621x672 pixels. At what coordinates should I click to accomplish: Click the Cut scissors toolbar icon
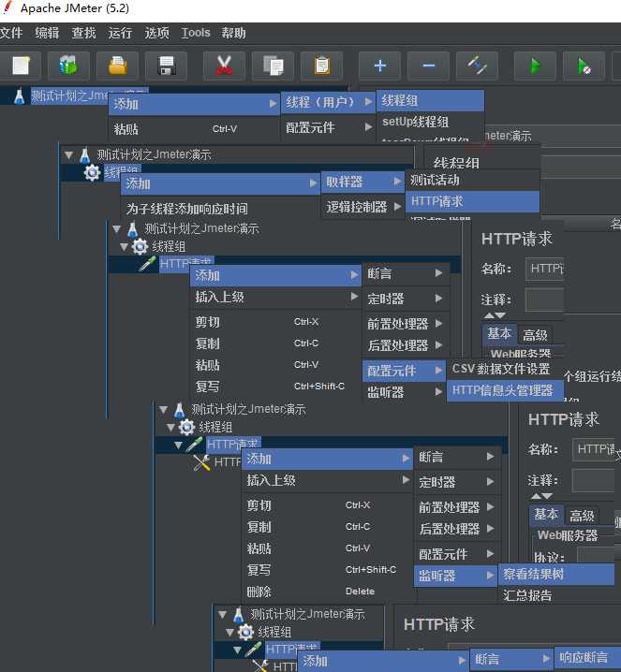click(x=224, y=66)
